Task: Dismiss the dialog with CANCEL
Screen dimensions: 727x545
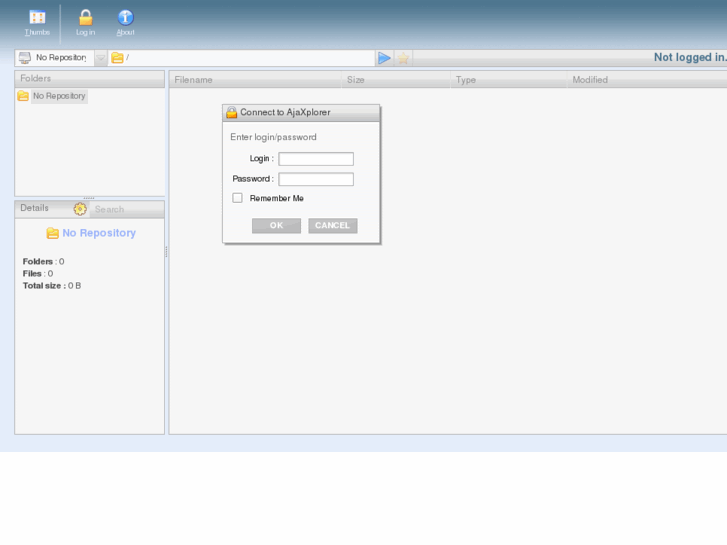Action: 332,225
